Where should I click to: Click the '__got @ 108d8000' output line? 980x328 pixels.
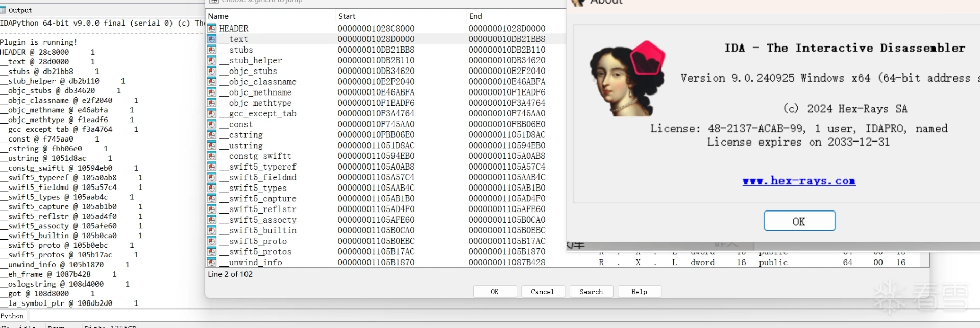tap(47, 294)
